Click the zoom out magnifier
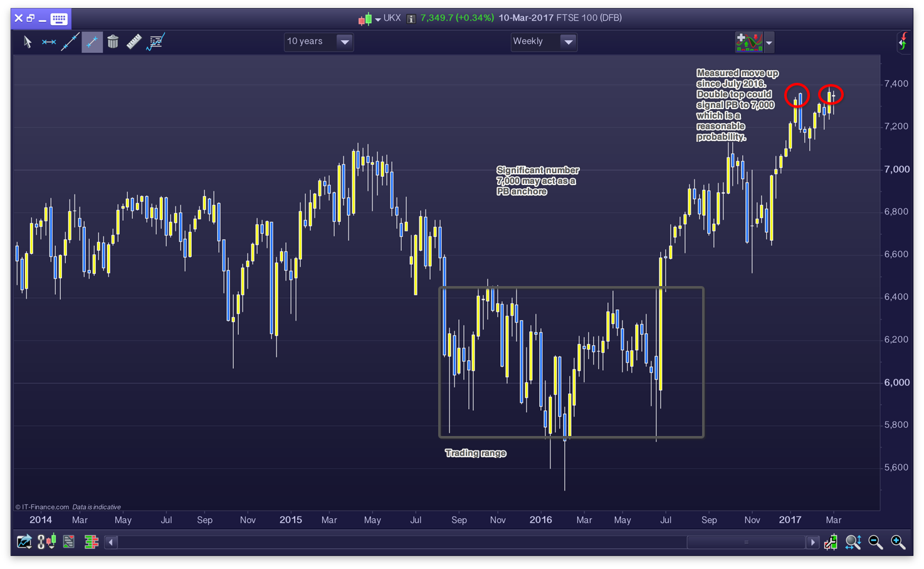This screenshot has height=569, width=924. click(x=876, y=542)
